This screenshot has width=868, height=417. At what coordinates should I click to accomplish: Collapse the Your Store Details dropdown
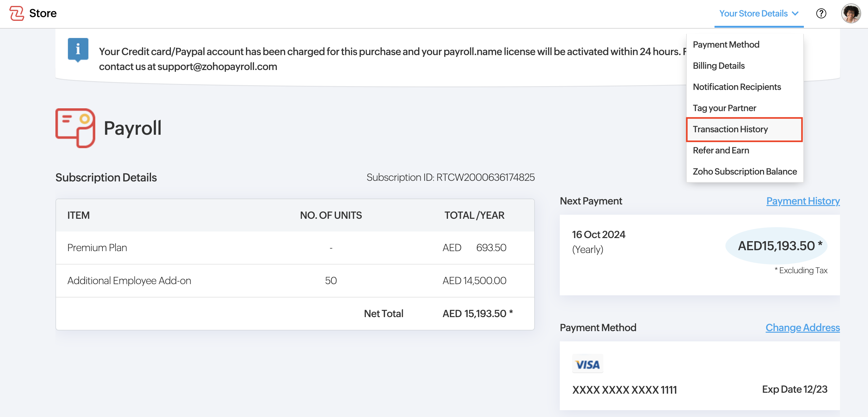tap(753, 13)
